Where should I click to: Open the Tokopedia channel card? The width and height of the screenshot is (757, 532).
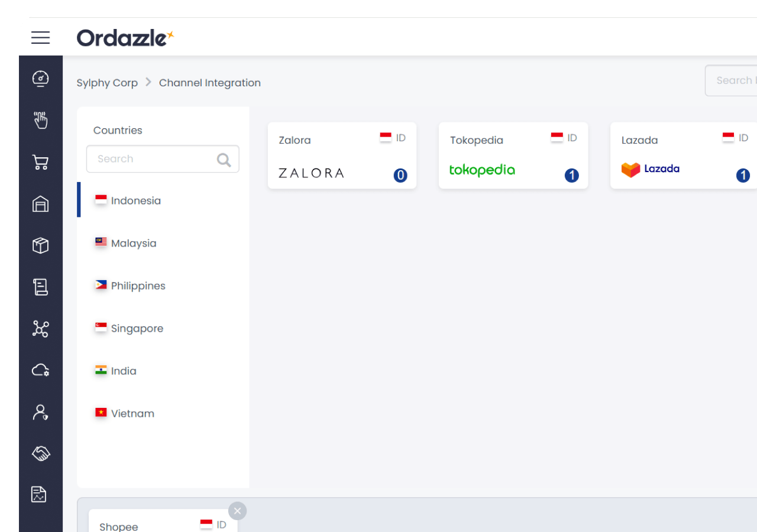[x=513, y=156]
